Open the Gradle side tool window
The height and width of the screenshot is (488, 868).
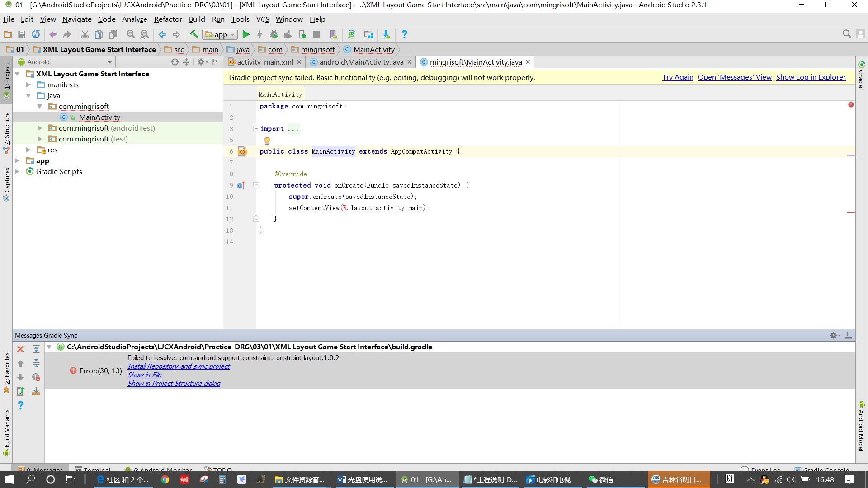click(x=861, y=75)
